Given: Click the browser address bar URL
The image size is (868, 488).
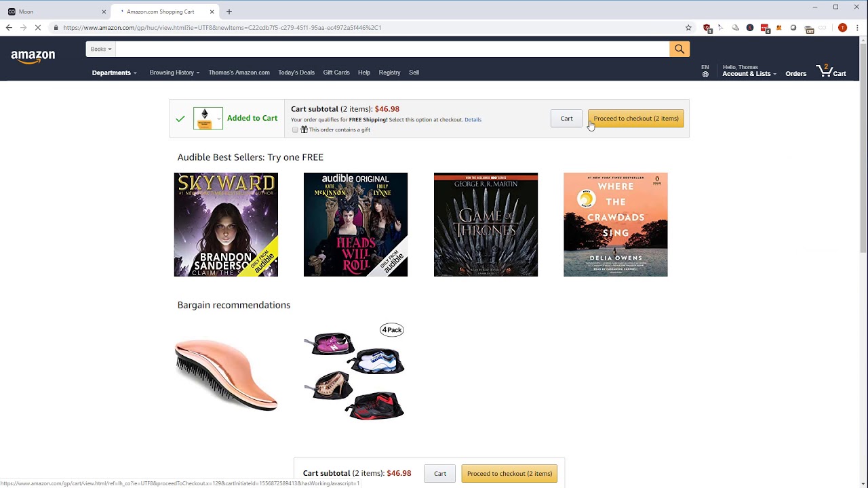Looking at the screenshot, I should 222,28.
